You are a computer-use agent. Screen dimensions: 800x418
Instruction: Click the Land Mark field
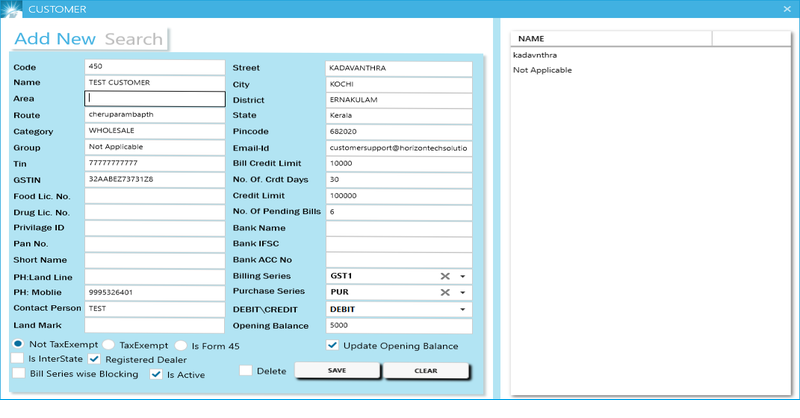pos(155,325)
